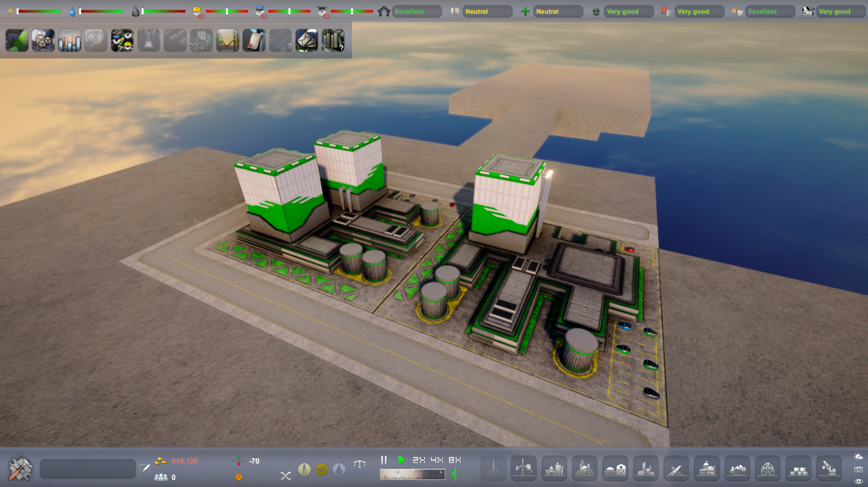Click the health green cross Neutral pill

click(558, 11)
